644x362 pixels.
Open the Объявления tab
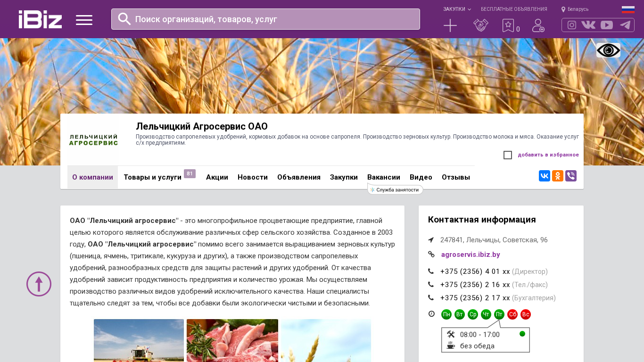click(299, 177)
